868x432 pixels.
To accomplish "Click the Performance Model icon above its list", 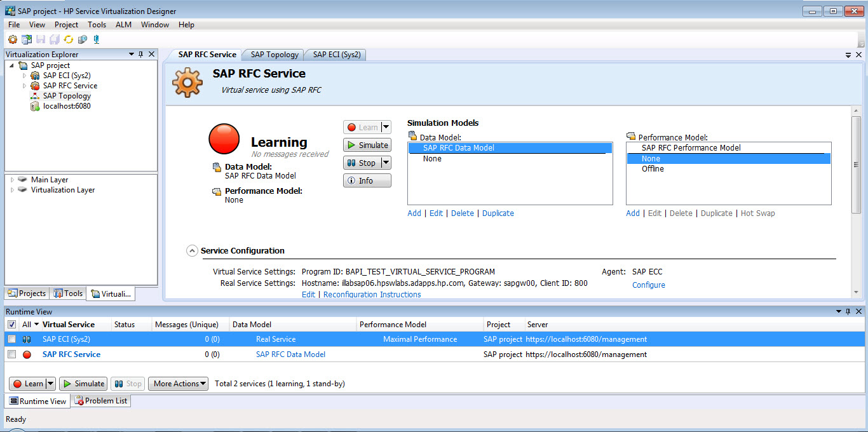I will point(631,136).
